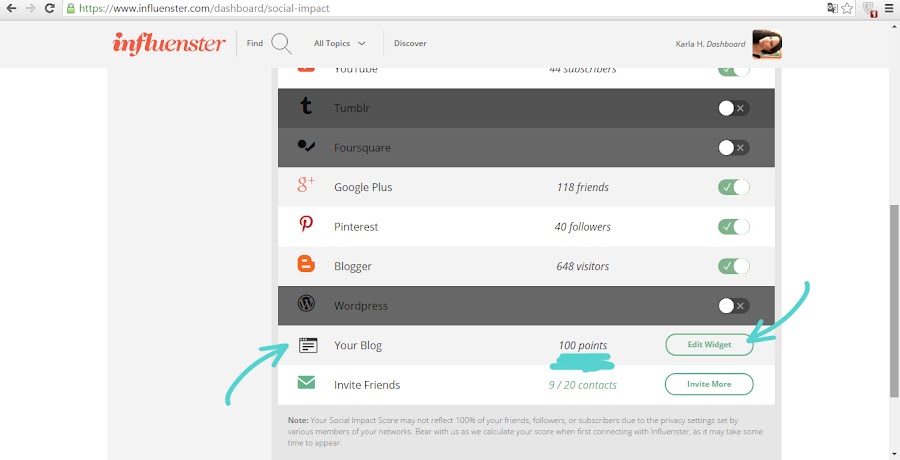
Task: Click the '118 friends' text
Action: pyautogui.click(x=583, y=187)
